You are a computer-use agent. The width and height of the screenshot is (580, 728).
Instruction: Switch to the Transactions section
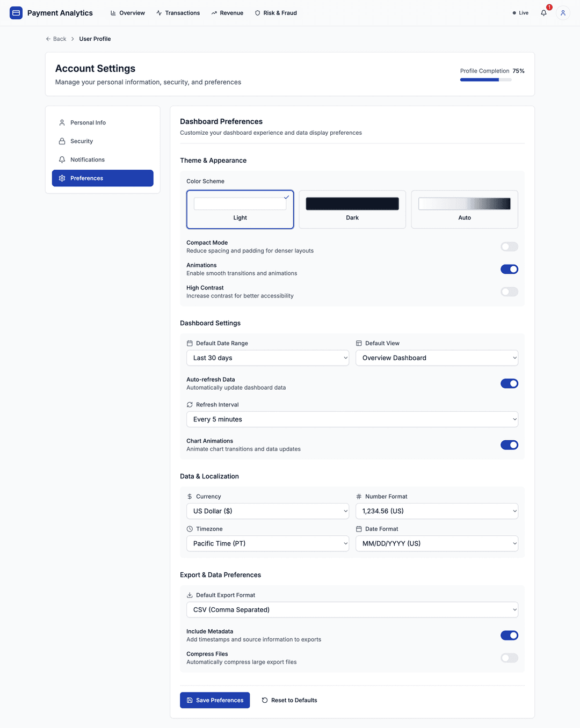pyautogui.click(x=178, y=12)
